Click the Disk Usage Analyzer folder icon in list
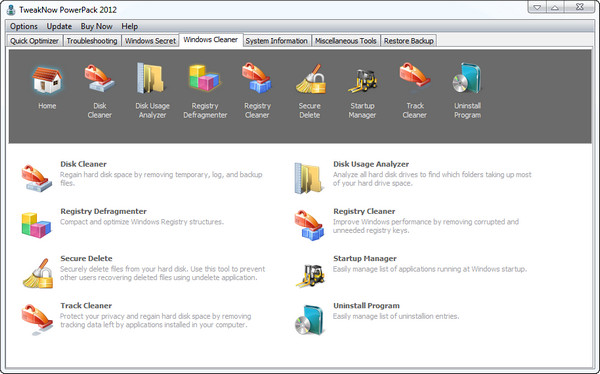The width and height of the screenshot is (600, 374). coord(308,178)
